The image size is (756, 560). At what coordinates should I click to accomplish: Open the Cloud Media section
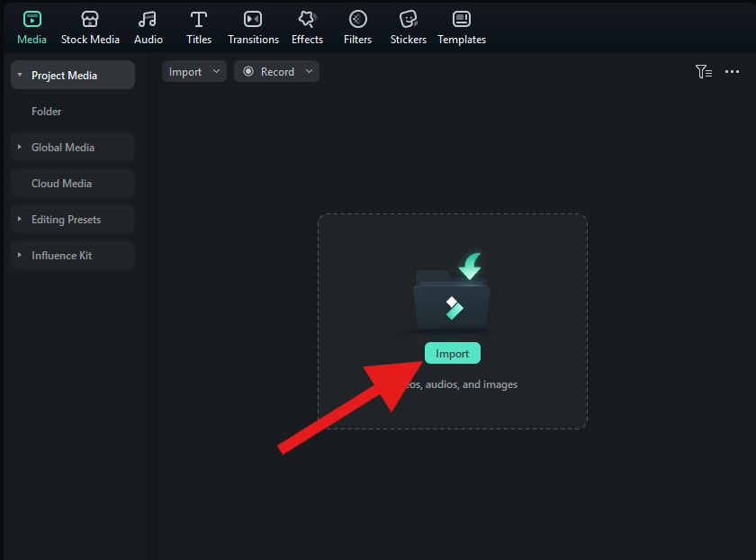(x=73, y=184)
